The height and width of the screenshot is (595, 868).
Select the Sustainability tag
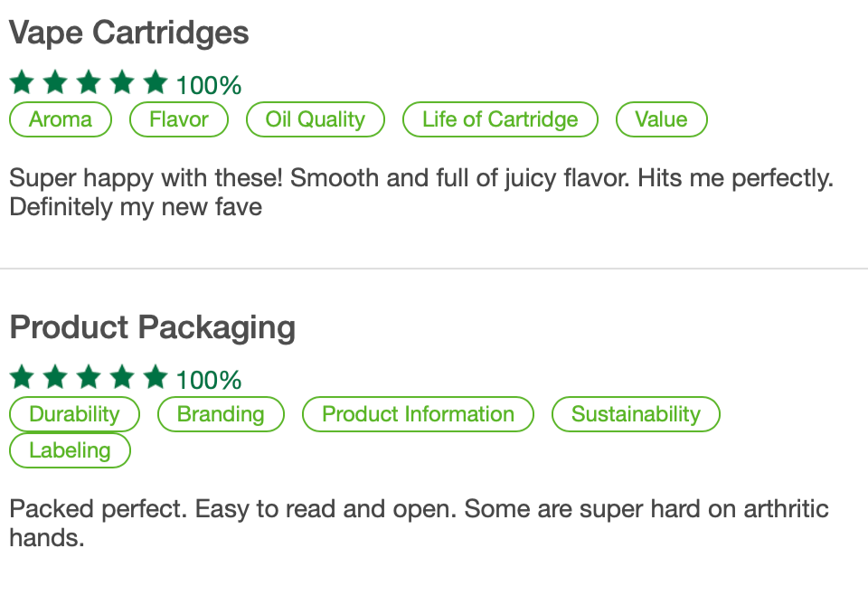pyautogui.click(x=636, y=414)
